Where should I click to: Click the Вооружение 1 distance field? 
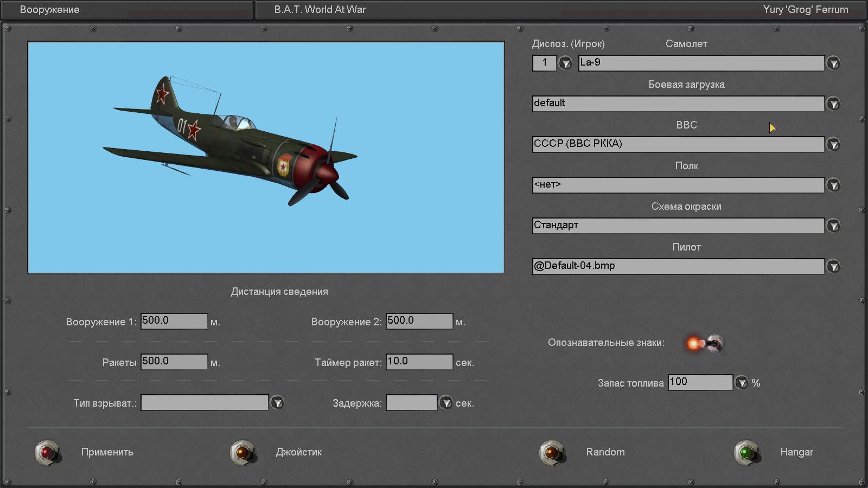174,321
